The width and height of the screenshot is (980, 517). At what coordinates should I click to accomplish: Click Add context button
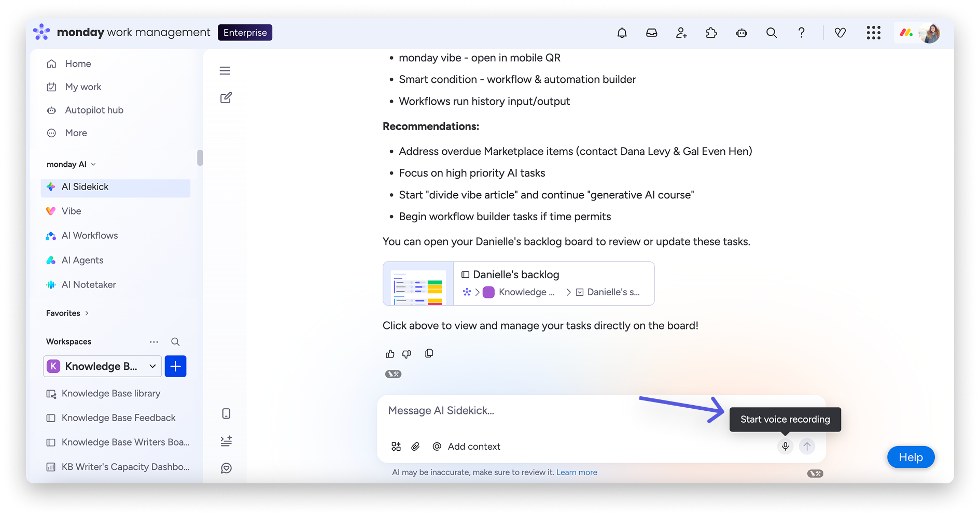(466, 447)
